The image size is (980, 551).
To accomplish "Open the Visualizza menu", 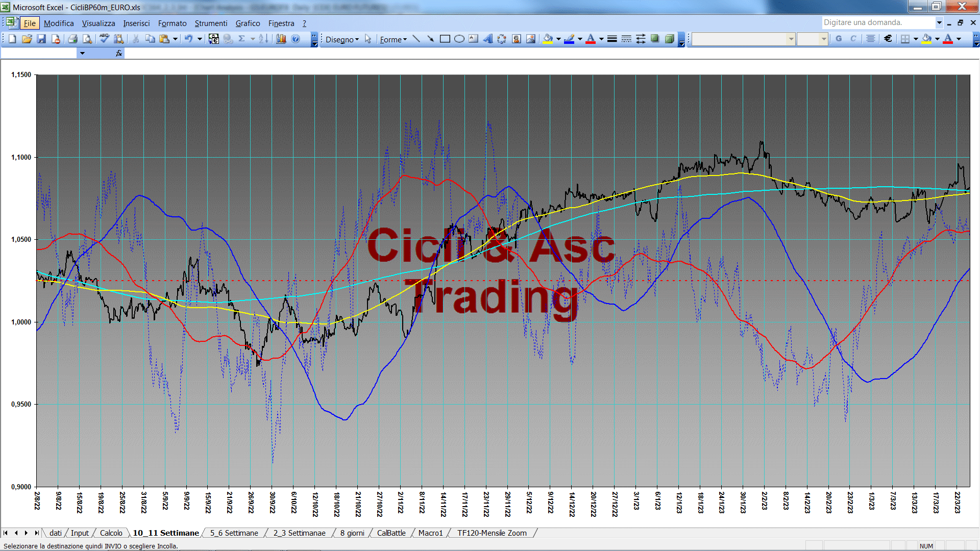I will [99, 23].
